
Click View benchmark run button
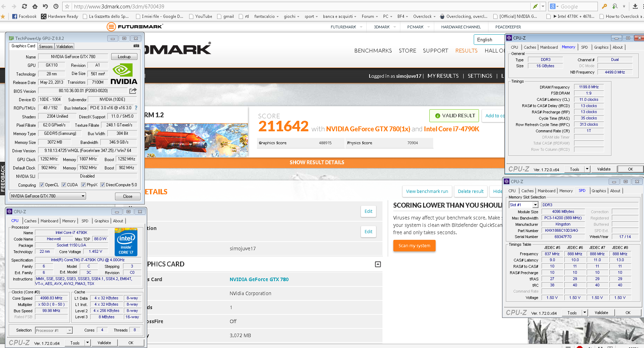[427, 192]
